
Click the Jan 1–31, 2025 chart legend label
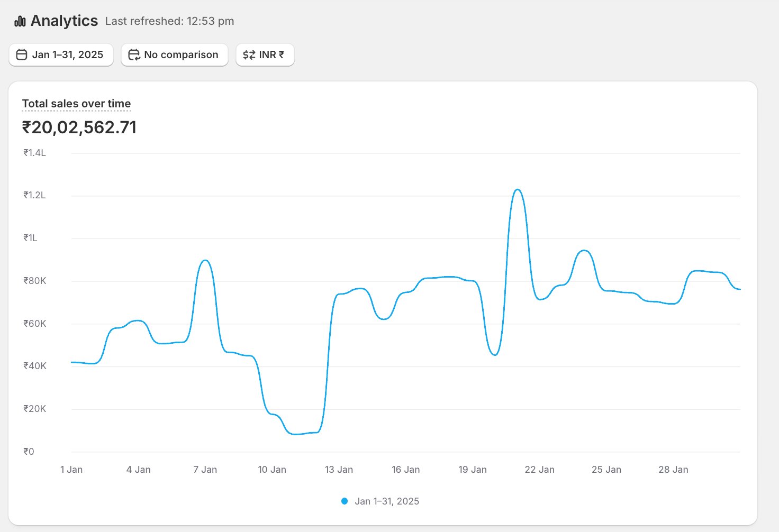(x=387, y=501)
